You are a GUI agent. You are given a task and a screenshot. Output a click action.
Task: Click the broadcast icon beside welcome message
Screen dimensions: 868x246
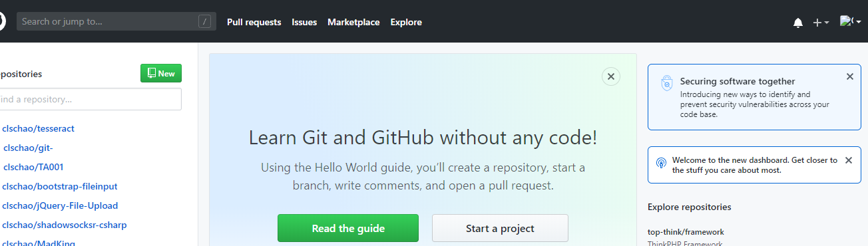(x=661, y=162)
